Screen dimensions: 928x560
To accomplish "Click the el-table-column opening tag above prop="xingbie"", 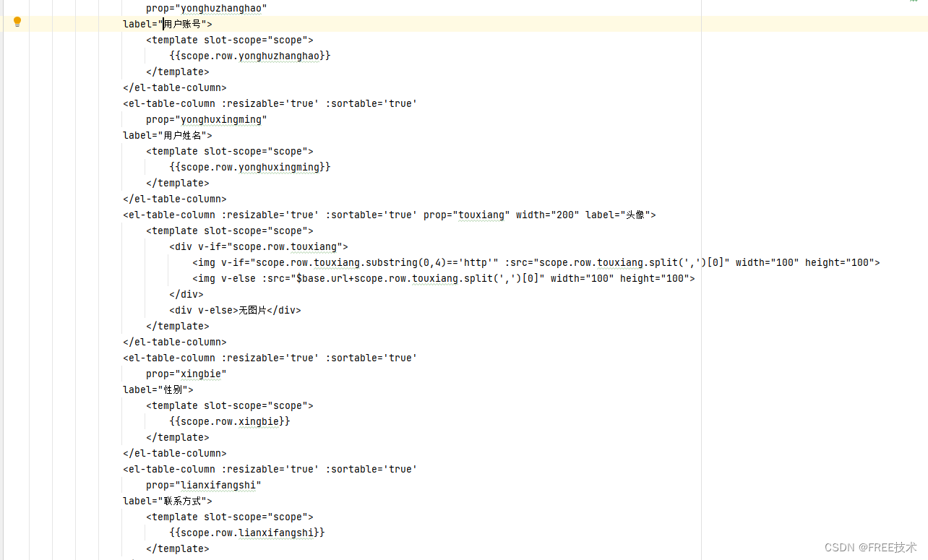I will click(270, 358).
